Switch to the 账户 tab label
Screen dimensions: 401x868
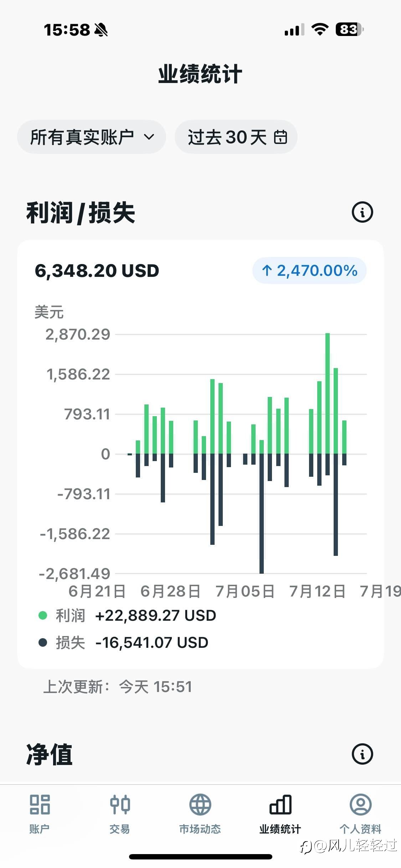[40, 829]
